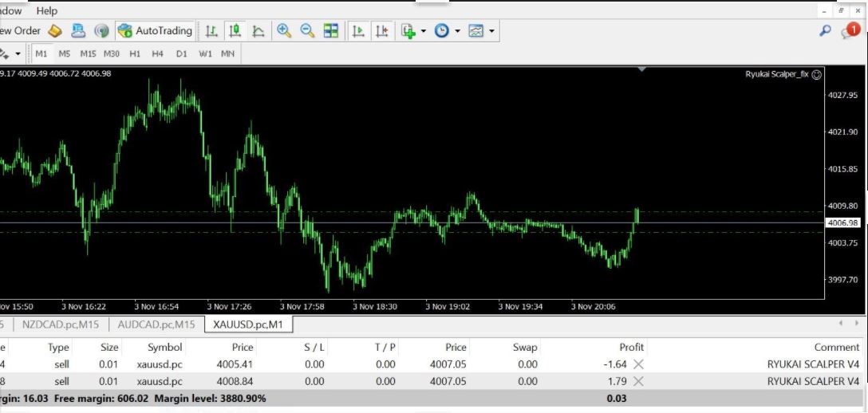868x413 pixels.
Task: Toggle chart shift from right border
Action: point(382,31)
